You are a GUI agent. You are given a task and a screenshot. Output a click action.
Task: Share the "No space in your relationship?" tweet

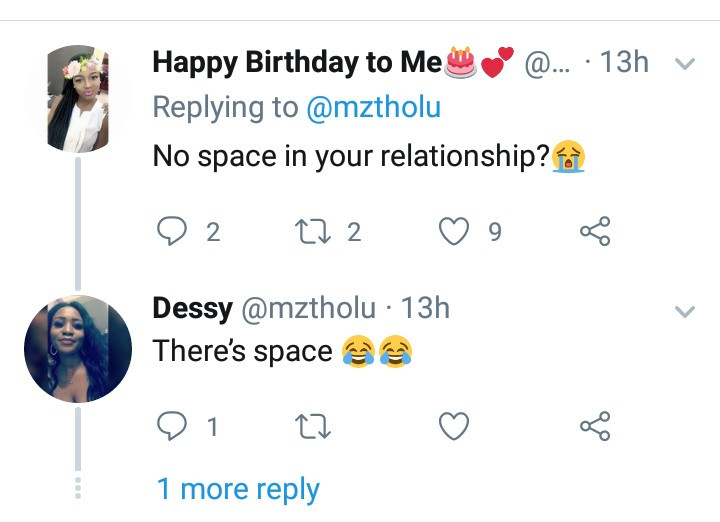tap(595, 232)
